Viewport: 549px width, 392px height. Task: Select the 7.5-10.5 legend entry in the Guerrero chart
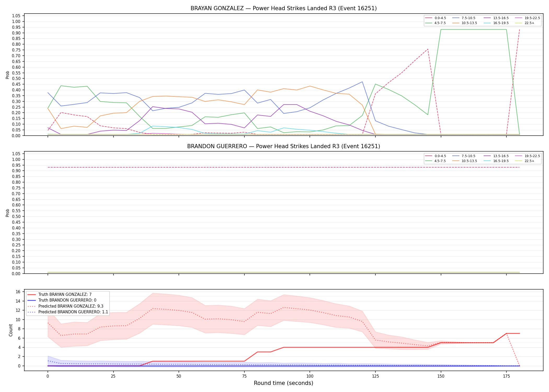tap(464, 156)
